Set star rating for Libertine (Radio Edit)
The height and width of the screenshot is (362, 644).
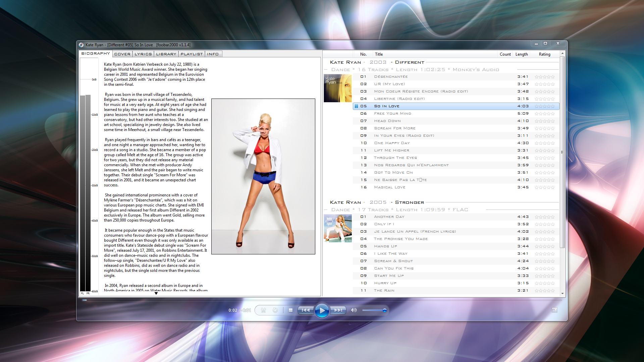tap(545, 99)
